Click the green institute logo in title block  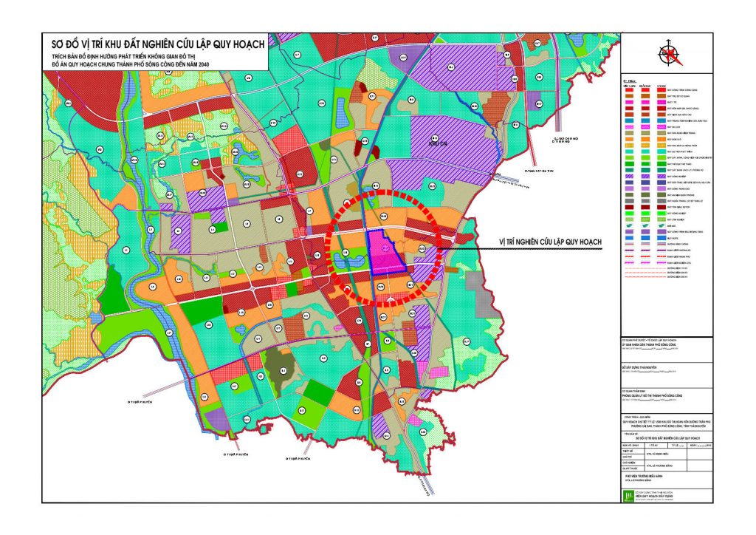point(626,494)
